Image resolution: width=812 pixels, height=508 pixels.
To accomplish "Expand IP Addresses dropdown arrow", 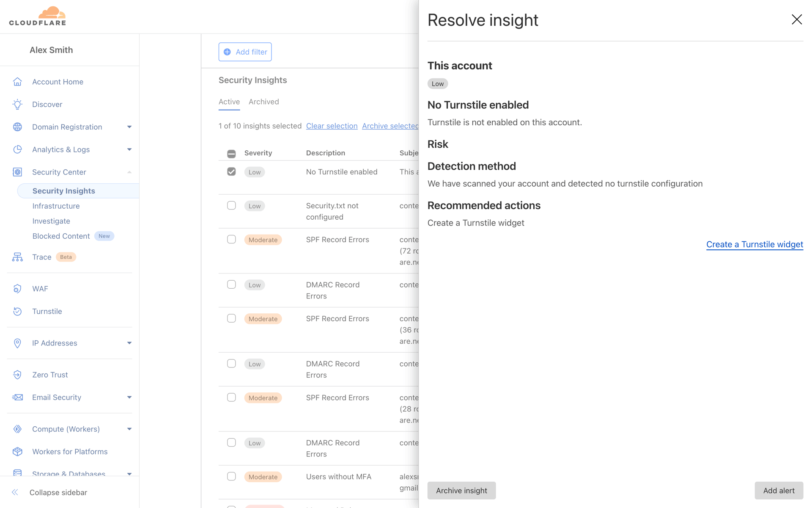I will pyautogui.click(x=129, y=343).
